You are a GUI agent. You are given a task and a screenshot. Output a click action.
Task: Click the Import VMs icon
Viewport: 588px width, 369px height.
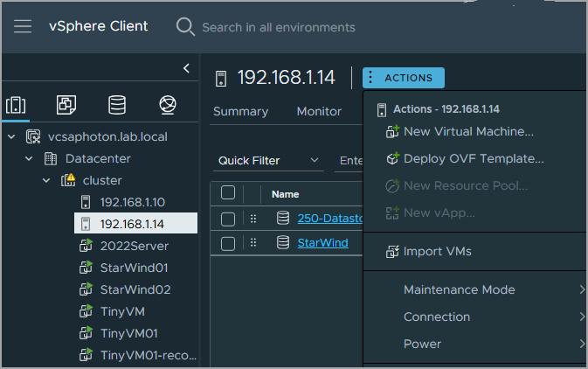392,252
